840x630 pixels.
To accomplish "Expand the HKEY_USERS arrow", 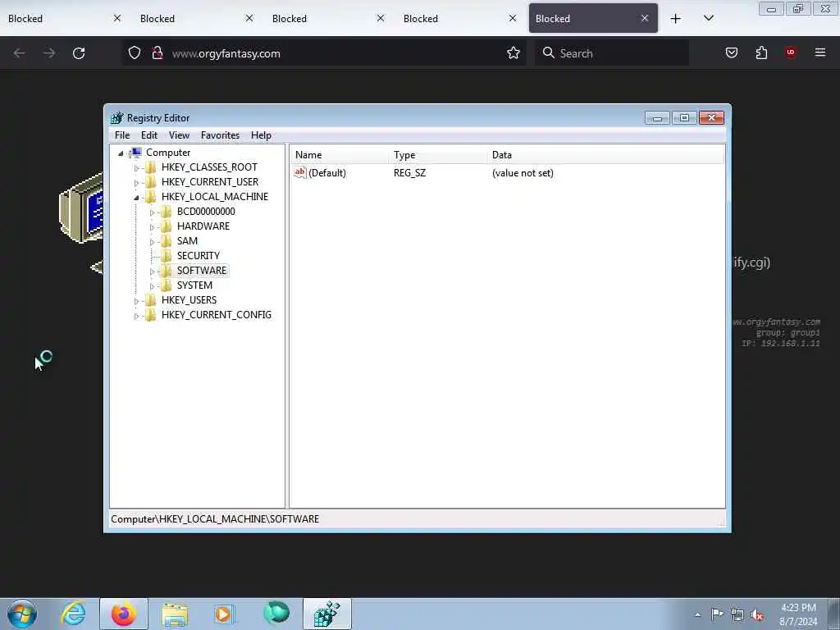I will tap(136, 300).
